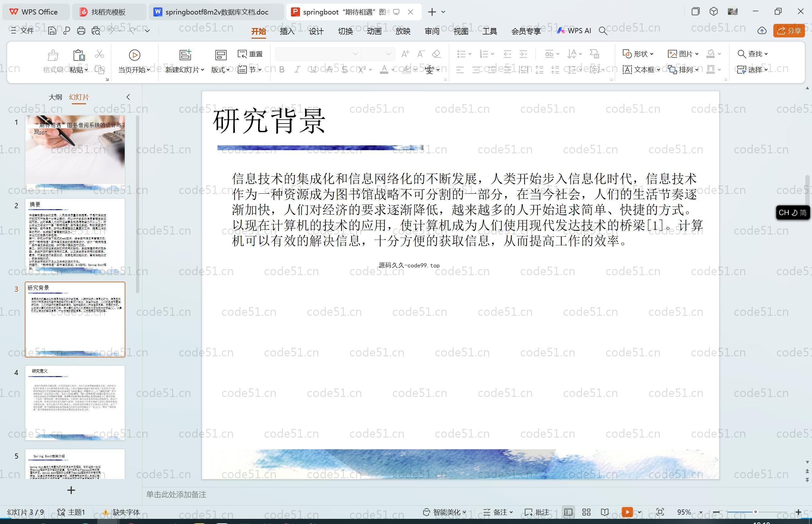Viewport: 812px width, 524px height.
Task: Toggle right text alignment
Action: [492, 70]
